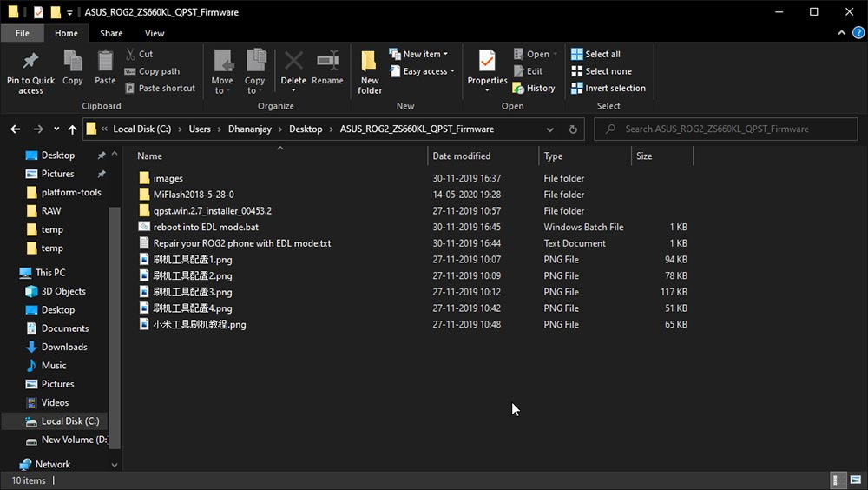Switch to the View tab
This screenshot has height=490, width=868.
coord(155,33)
